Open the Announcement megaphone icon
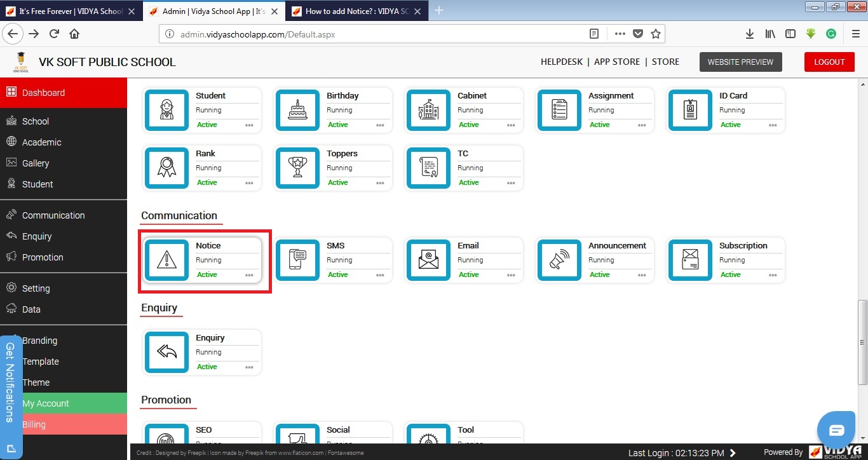 pyautogui.click(x=559, y=260)
